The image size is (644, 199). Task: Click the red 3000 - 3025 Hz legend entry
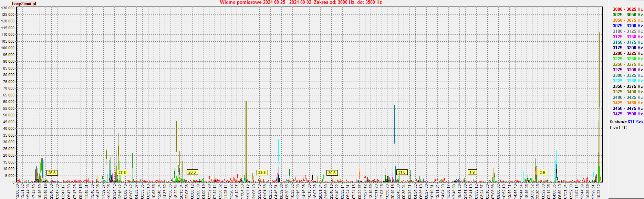point(627,9)
